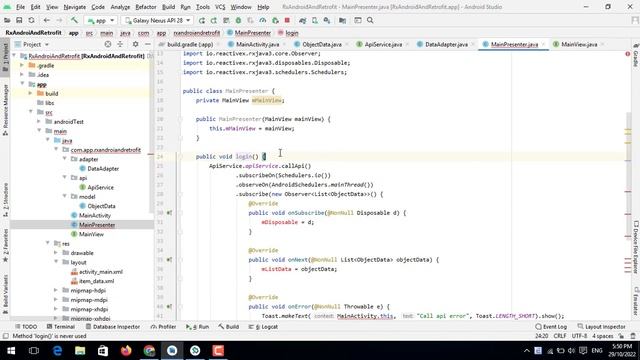Open the Profile app gauge icon
This screenshot has height=360, width=640.
262,20
